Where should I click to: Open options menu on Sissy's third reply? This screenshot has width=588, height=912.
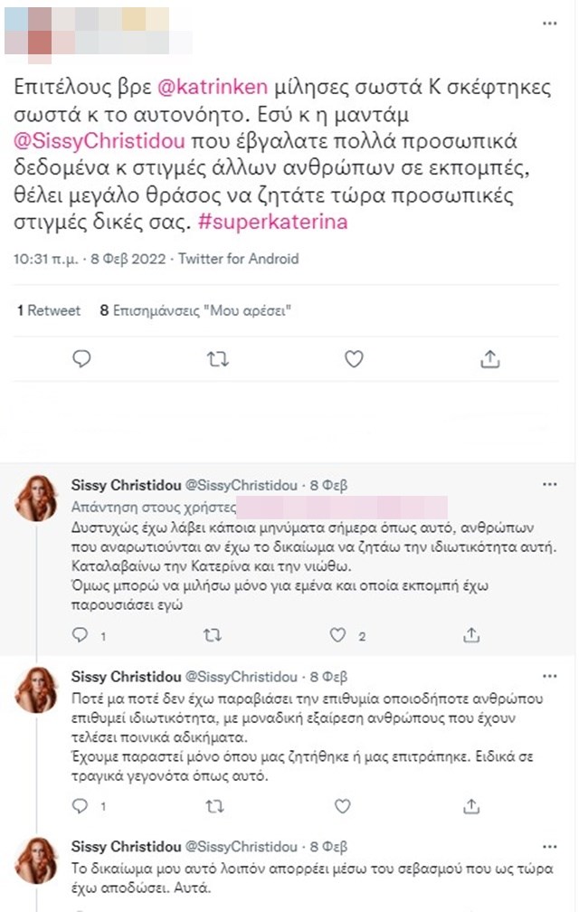pyautogui.click(x=550, y=848)
